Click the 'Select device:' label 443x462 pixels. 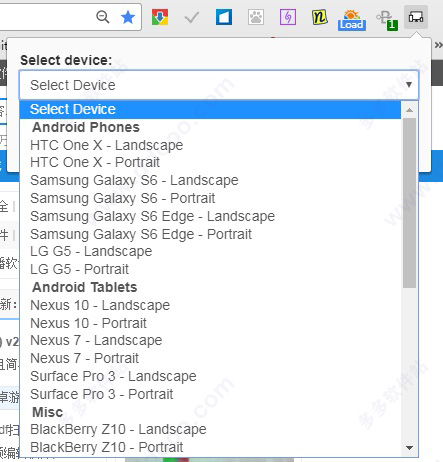(66, 60)
